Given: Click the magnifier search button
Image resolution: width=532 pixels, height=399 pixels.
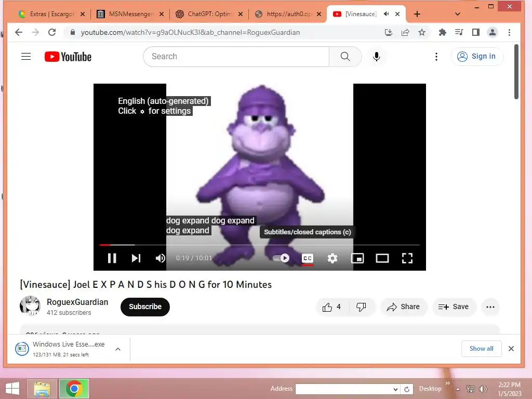Looking at the screenshot, I should [x=345, y=56].
